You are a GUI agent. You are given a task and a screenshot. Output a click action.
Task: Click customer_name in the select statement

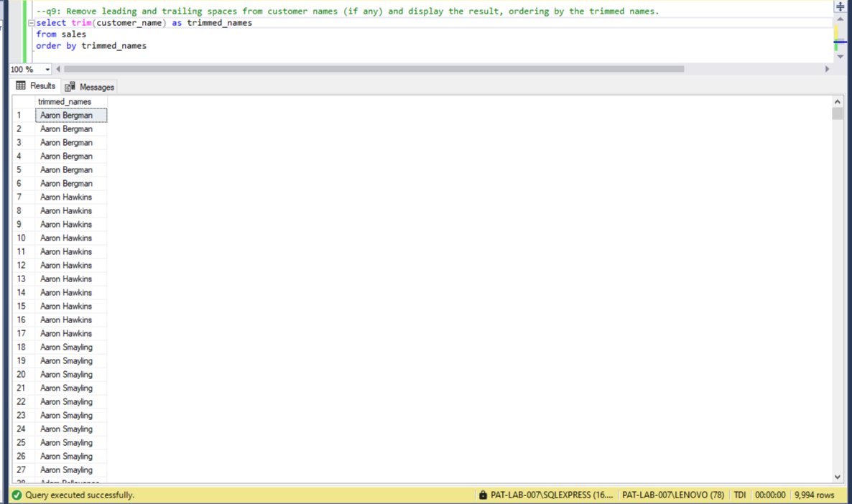point(129,23)
